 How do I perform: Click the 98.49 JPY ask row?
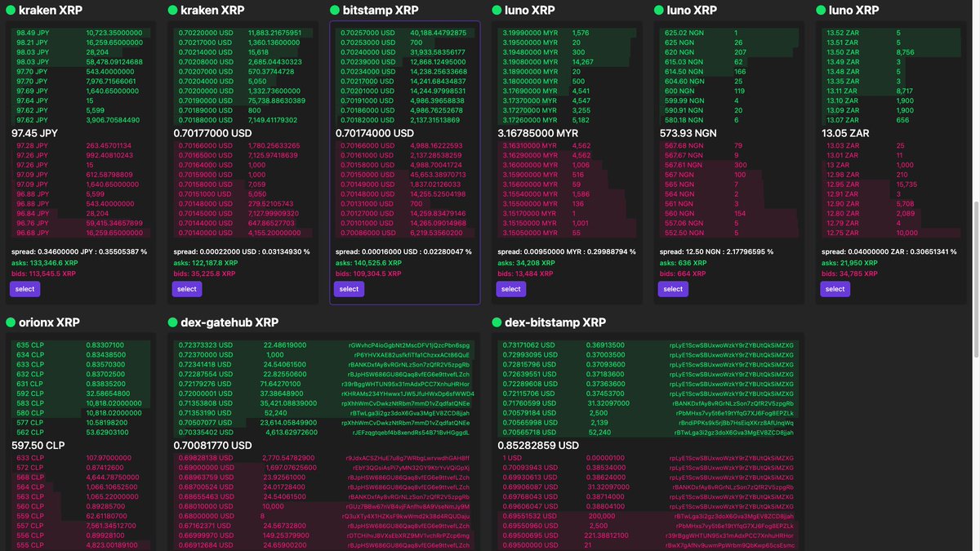coord(79,33)
